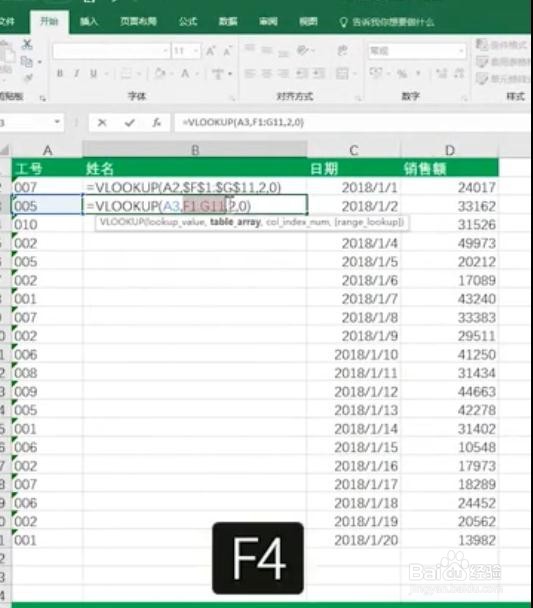This screenshot has width=533, height=608.
Task: Open the merge cells dropdown arrow
Action: [x=355, y=73]
